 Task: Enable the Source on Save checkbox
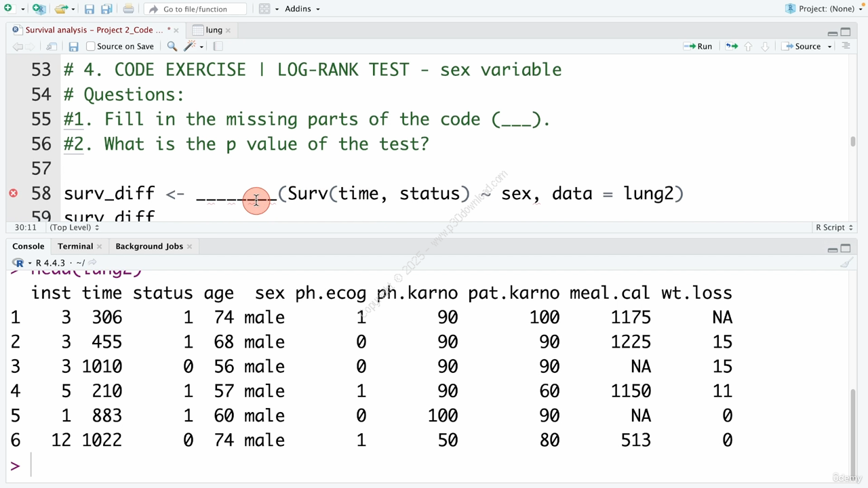click(90, 46)
